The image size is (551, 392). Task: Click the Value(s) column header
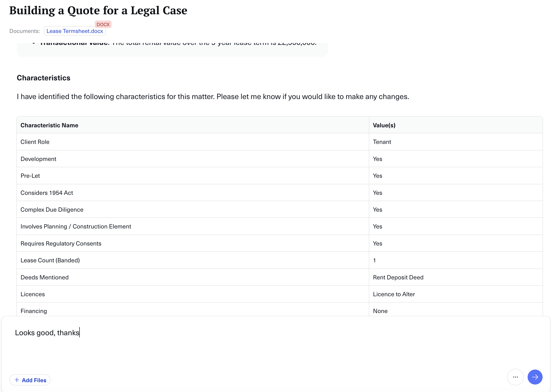[384, 125]
